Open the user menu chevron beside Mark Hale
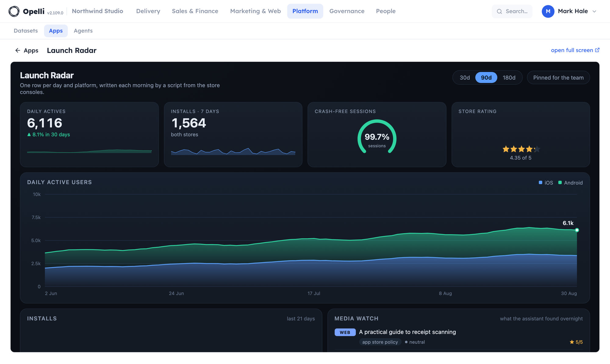610x364 pixels. coord(594,11)
